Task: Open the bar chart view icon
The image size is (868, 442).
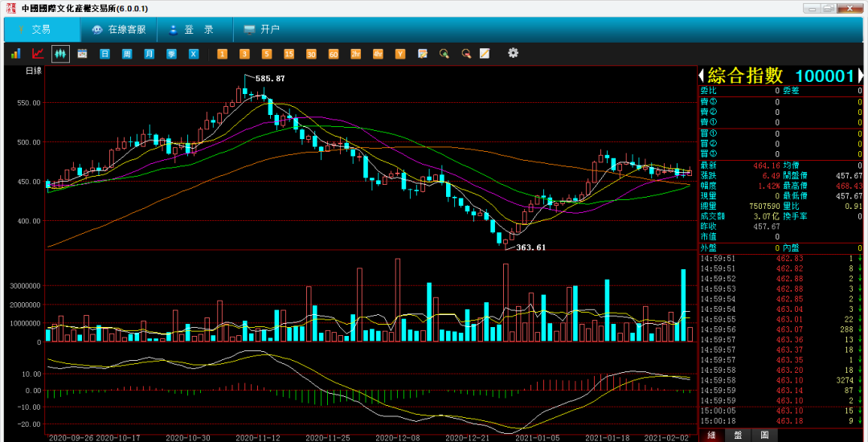Action: click(x=15, y=54)
